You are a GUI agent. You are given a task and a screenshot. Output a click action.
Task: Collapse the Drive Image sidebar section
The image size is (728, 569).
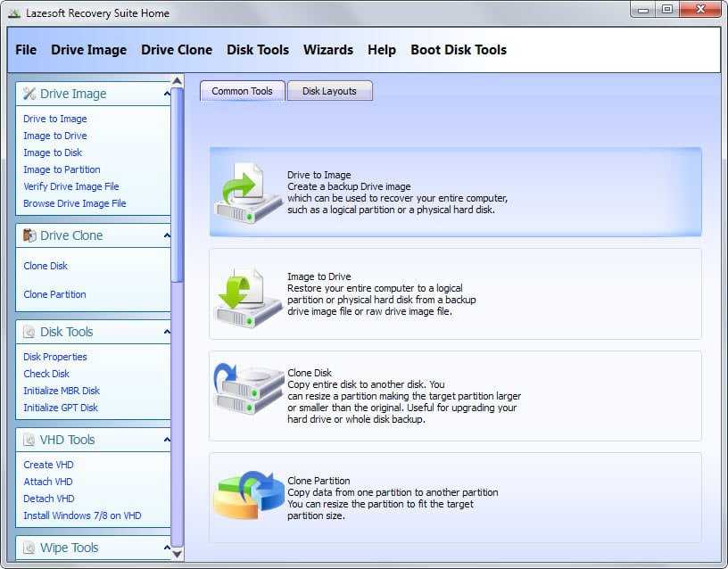[x=166, y=94]
